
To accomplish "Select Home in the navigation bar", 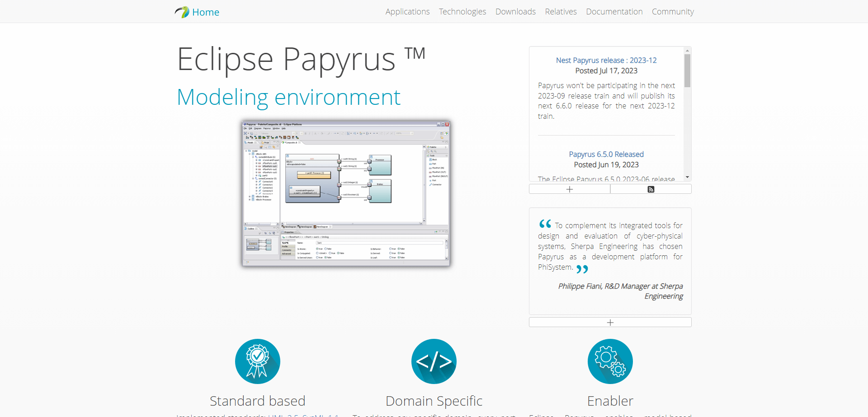I will (x=206, y=12).
